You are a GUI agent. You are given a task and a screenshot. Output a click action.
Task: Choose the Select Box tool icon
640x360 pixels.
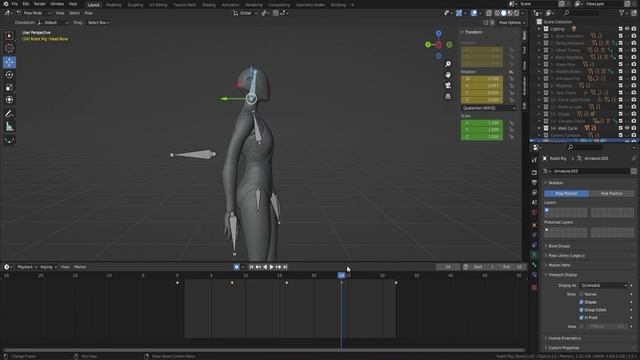coord(9,36)
